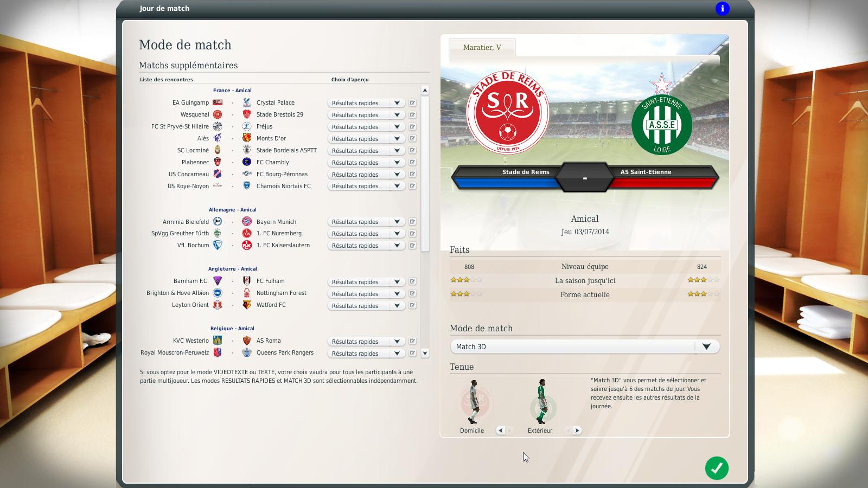868x488 pixels.
Task: Click the Allemagne - Amical group header
Action: pos(232,210)
